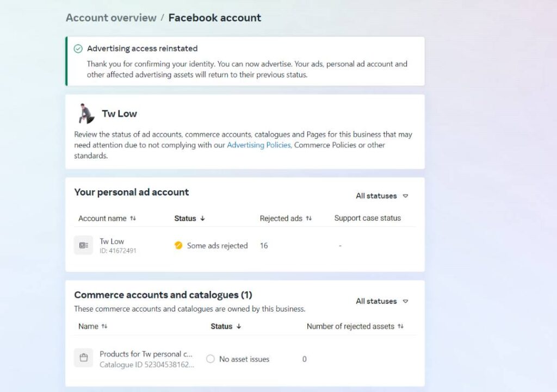557x392 pixels.
Task: Go back to Account overview breadcrumb
Action: tap(111, 18)
